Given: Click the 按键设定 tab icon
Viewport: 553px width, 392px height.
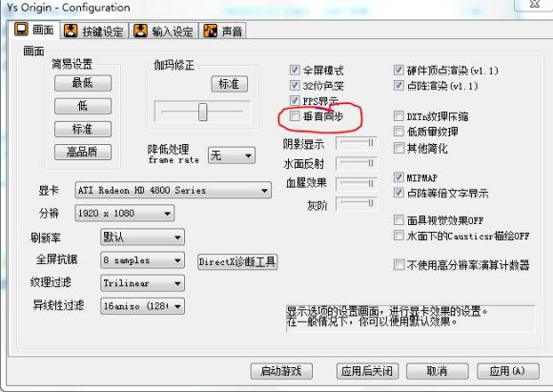Looking at the screenshot, I should 71,31.
